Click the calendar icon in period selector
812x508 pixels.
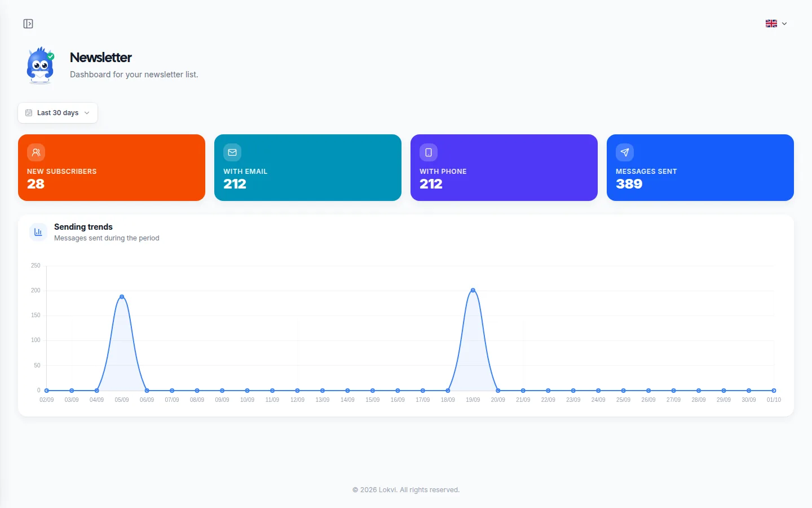[x=29, y=113]
